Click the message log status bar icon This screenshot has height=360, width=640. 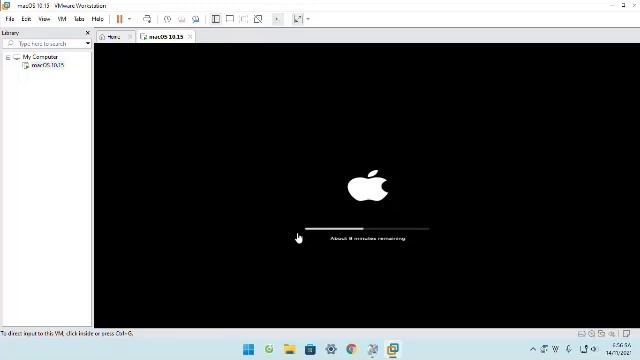pos(627,333)
